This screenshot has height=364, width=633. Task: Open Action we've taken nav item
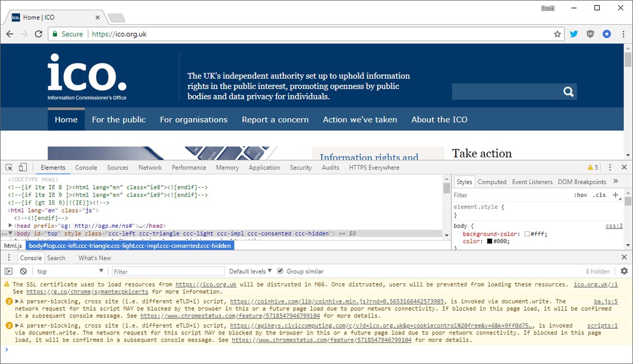click(360, 119)
